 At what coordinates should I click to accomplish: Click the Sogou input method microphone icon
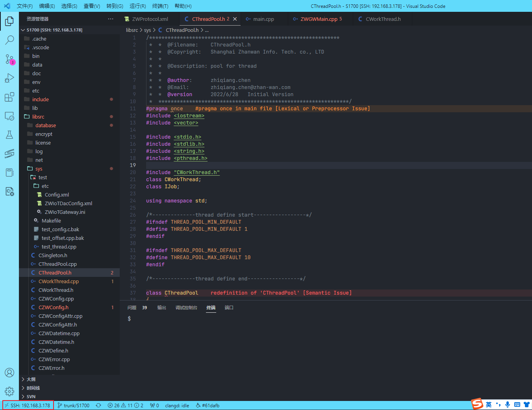coord(508,404)
